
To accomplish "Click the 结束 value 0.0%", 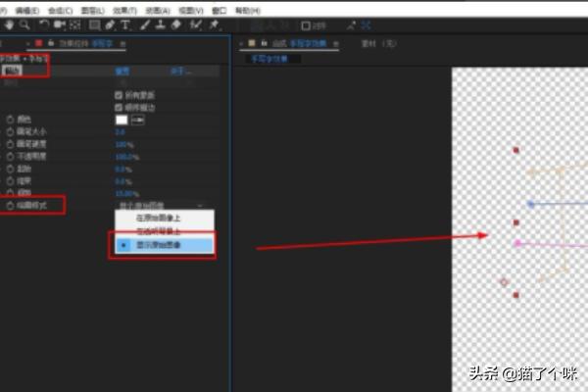I will coord(123,182).
